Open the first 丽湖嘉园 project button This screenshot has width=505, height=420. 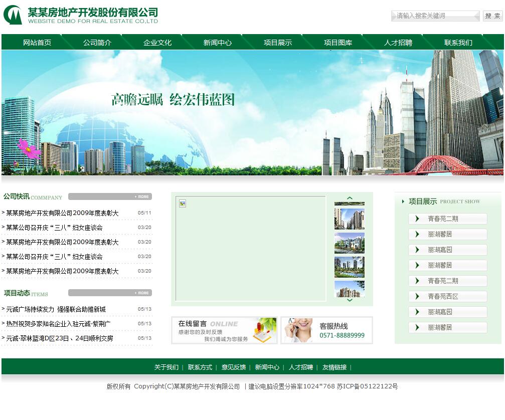pyautogui.click(x=448, y=250)
